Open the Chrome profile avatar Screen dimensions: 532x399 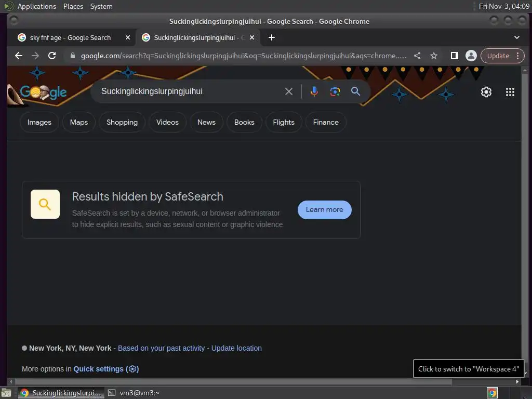point(471,56)
